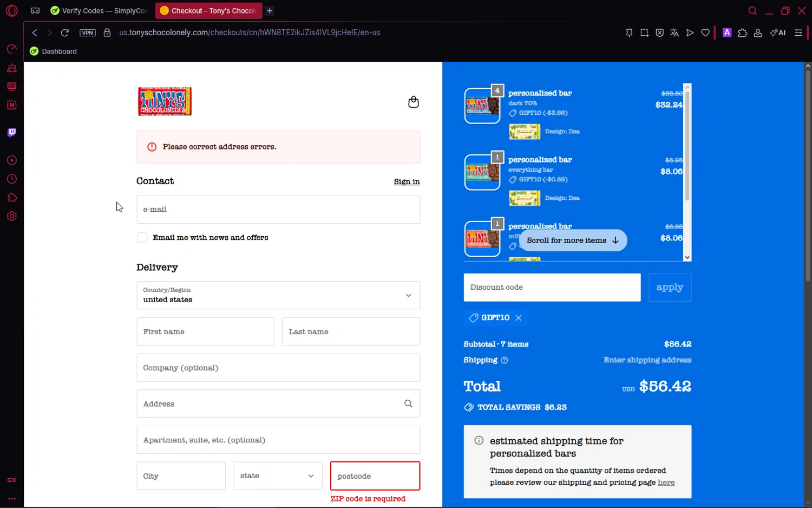
Task: Open Extensions cube icon in sidebar
Action: tap(12, 198)
